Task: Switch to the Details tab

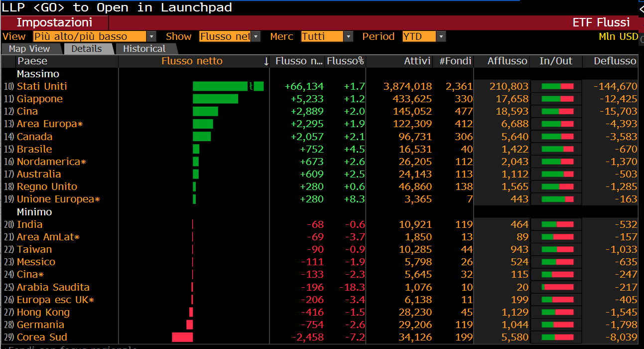Action: (x=87, y=48)
